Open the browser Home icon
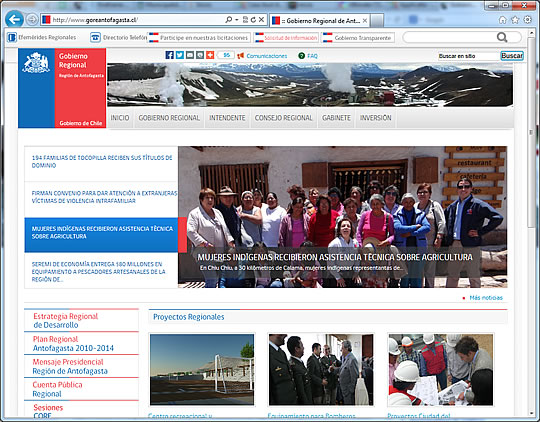The image size is (540, 422). pyautogui.click(x=502, y=20)
